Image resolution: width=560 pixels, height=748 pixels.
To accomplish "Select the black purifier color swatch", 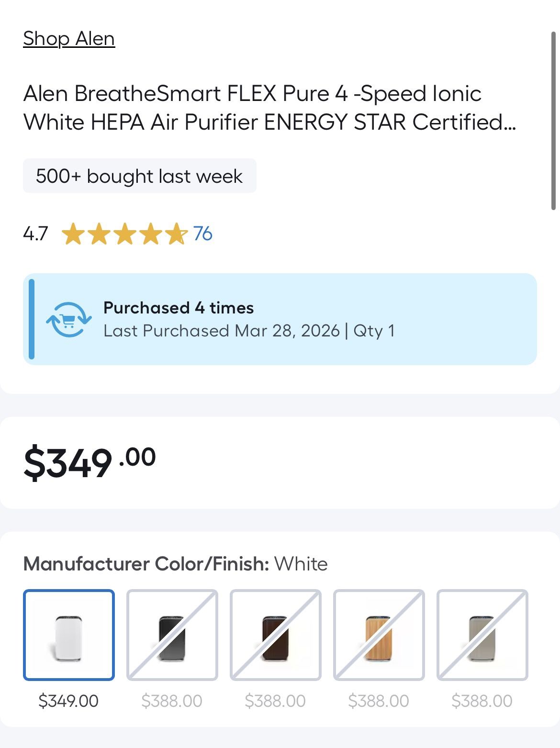I will (172, 635).
